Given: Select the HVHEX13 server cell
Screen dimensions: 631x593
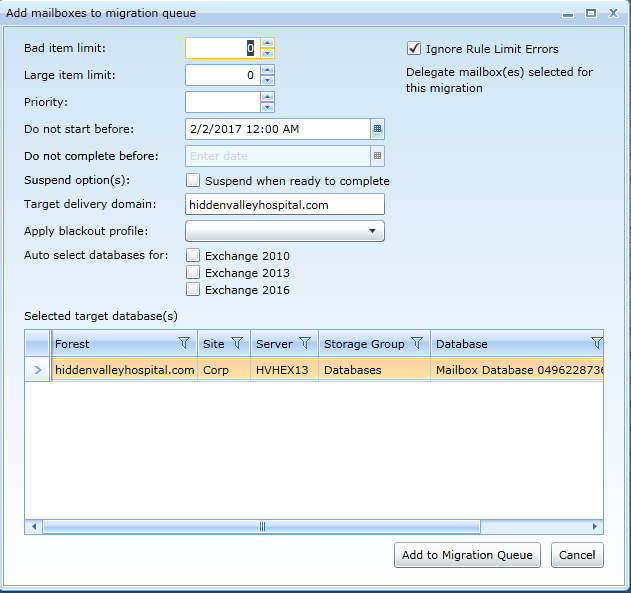Looking at the screenshot, I should (285, 370).
